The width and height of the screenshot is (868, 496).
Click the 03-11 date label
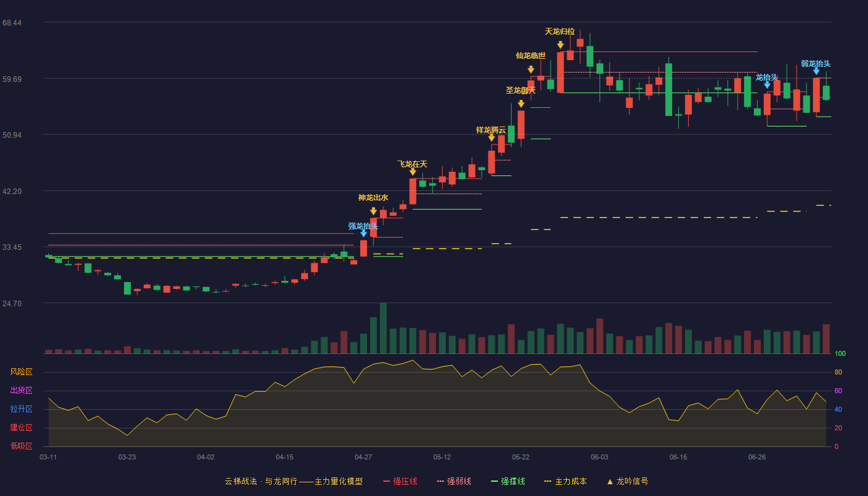[x=48, y=457]
